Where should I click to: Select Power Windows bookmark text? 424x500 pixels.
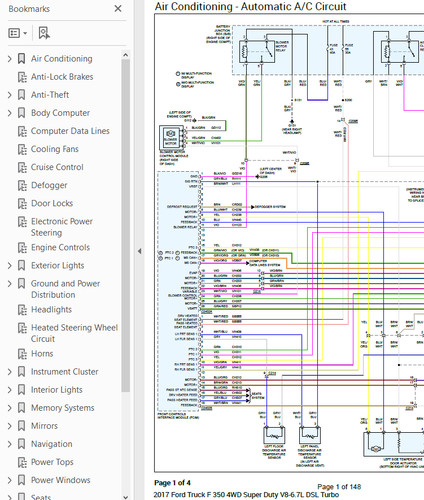[x=61, y=480]
